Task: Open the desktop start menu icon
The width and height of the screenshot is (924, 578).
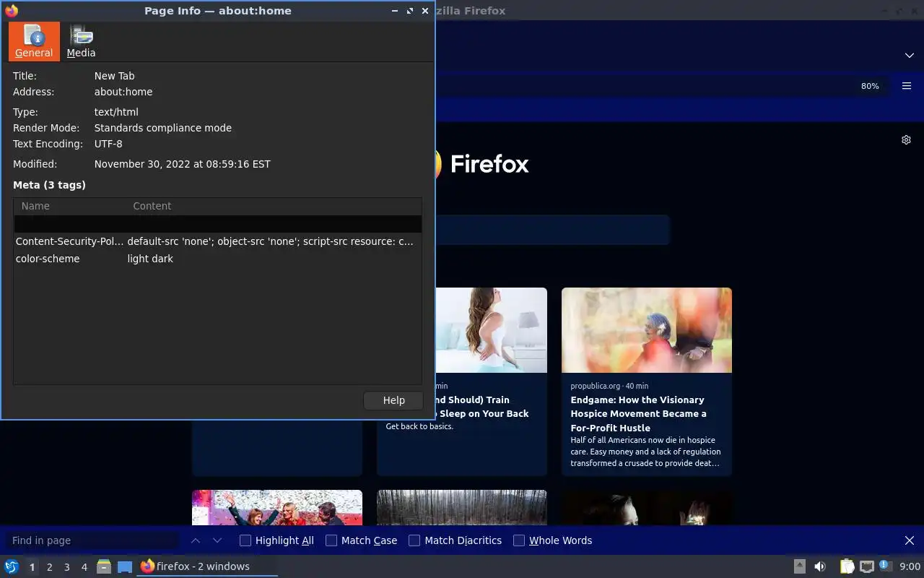Action: [x=12, y=566]
